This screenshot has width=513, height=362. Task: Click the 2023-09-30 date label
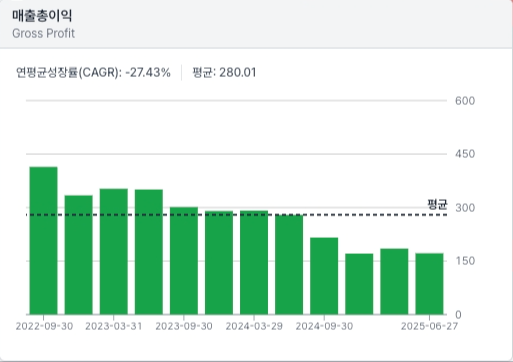184,326
